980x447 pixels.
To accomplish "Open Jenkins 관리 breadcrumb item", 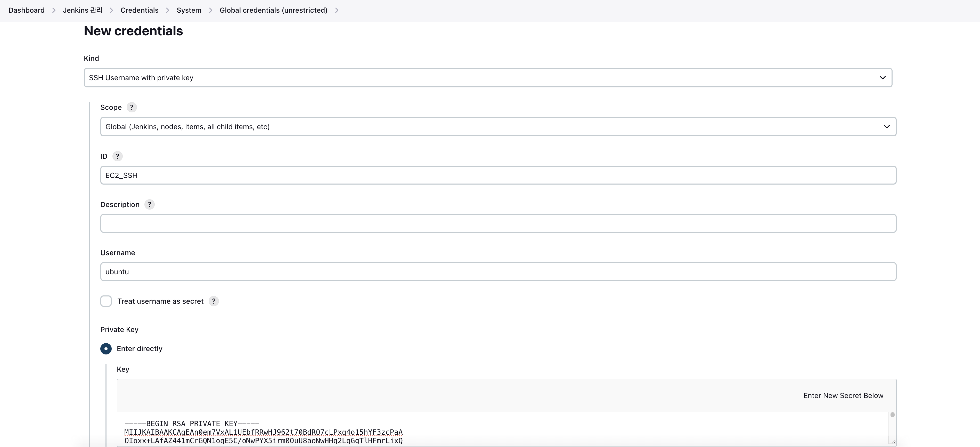I will [83, 10].
